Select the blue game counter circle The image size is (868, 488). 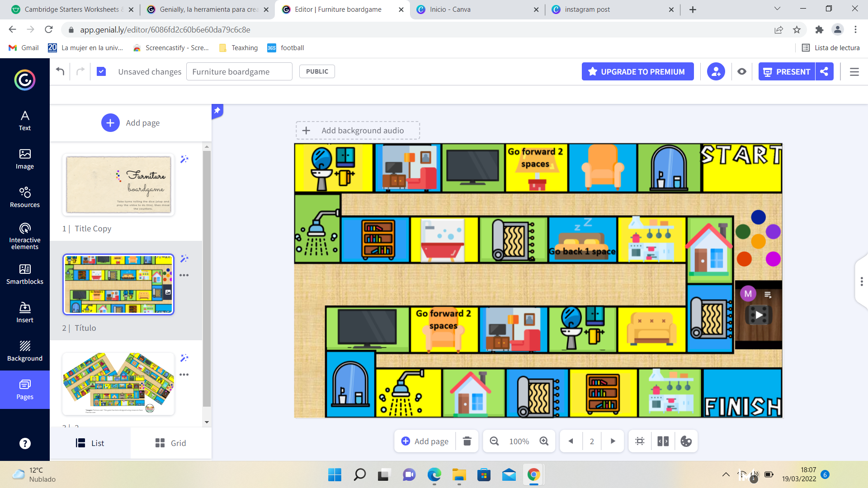click(758, 217)
